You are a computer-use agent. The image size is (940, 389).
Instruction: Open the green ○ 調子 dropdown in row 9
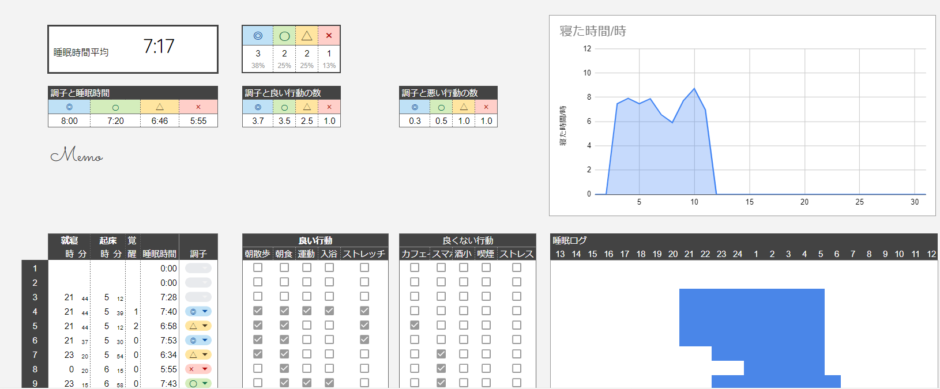[198, 383]
